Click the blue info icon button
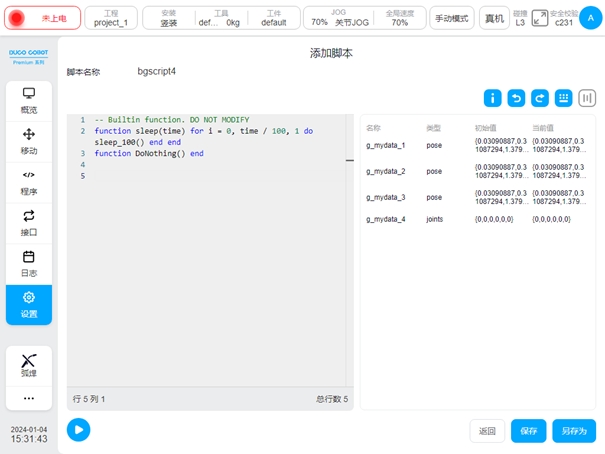This screenshot has height=454, width=605. pyautogui.click(x=492, y=98)
